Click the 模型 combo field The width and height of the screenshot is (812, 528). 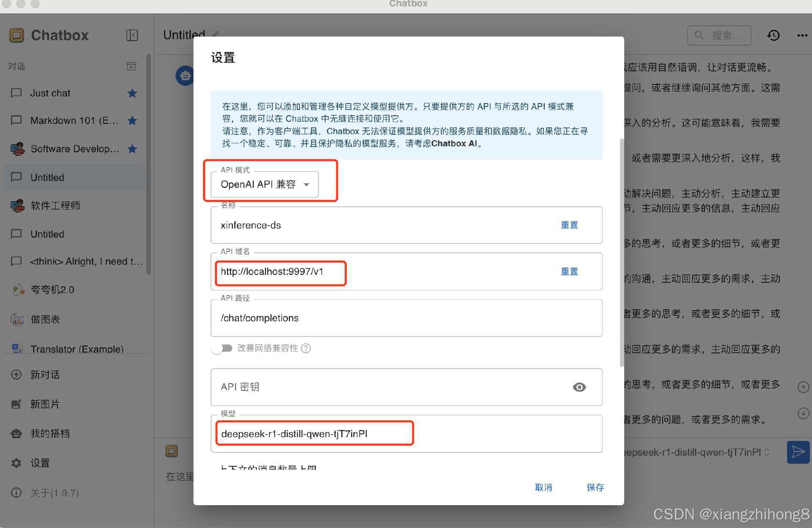click(x=406, y=434)
